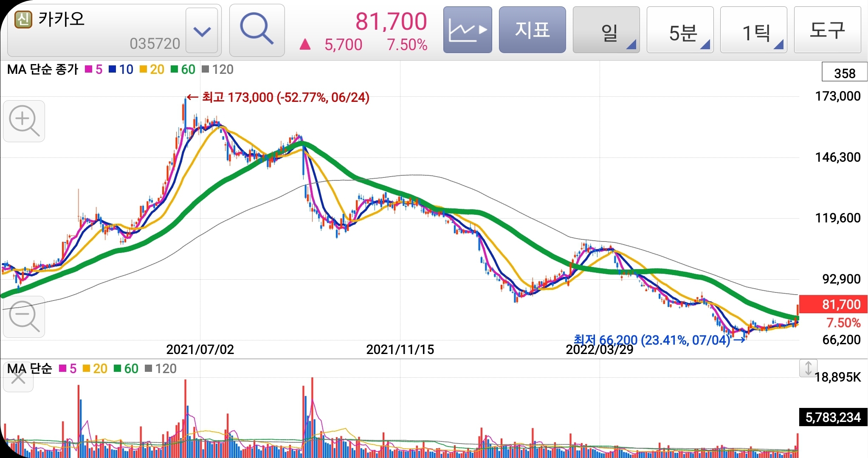This screenshot has height=458, width=868.
Task: Open the 5분 minute interval dropdown
Action: pos(680,30)
